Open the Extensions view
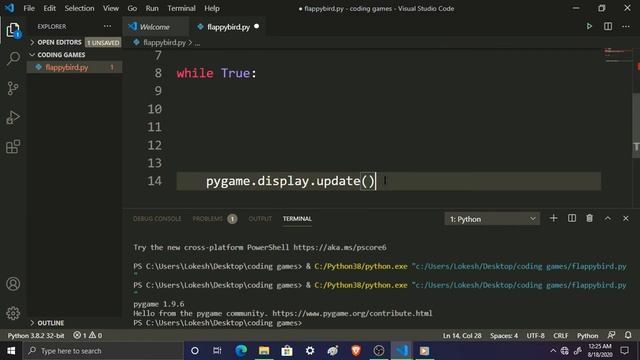This screenshot has width=640, height=360. click(13, 147)
